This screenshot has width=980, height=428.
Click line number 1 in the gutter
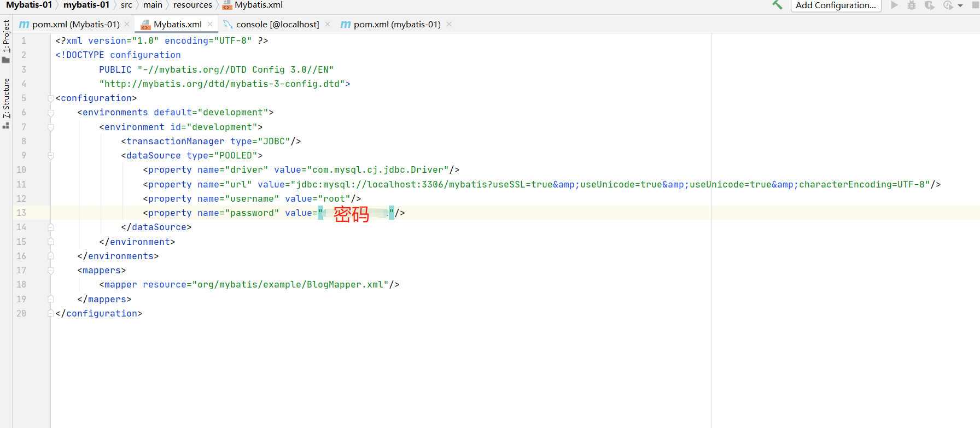coord(24,40)
